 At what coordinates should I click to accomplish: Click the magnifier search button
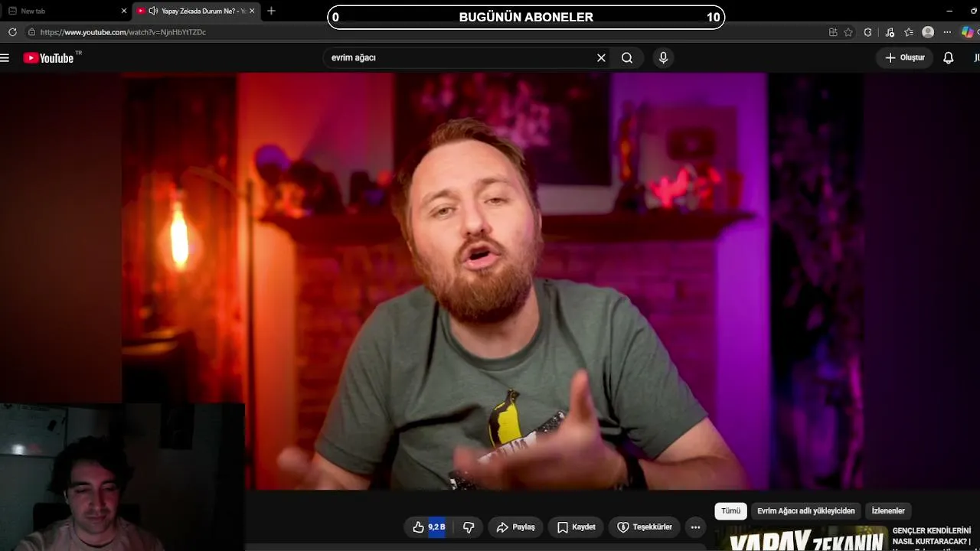click(x=627, y=58)
